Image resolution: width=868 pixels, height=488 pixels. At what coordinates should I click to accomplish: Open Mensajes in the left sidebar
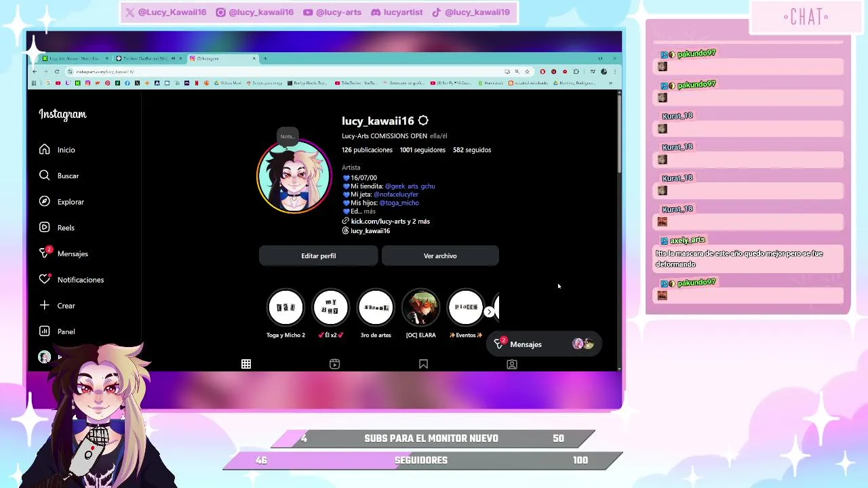click(x=64, y=253)
